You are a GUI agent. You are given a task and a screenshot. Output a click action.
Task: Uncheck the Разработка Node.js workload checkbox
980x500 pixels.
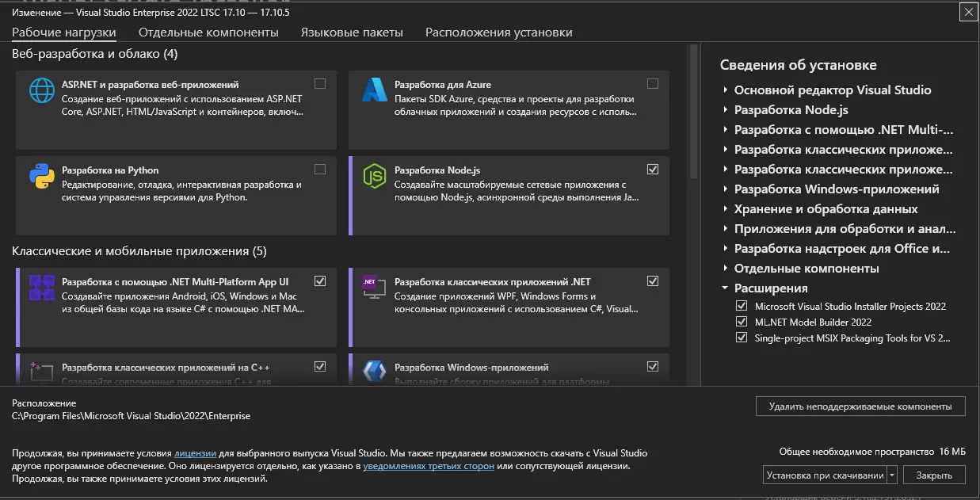coord(653,169)
